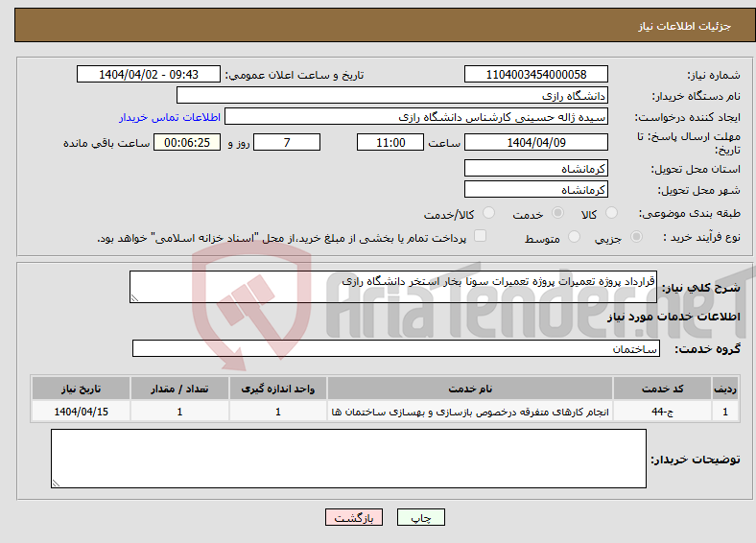Click the تاریخ نیاز column header
This screenshot has width=756, height=543.
click(x=81, y=389)
